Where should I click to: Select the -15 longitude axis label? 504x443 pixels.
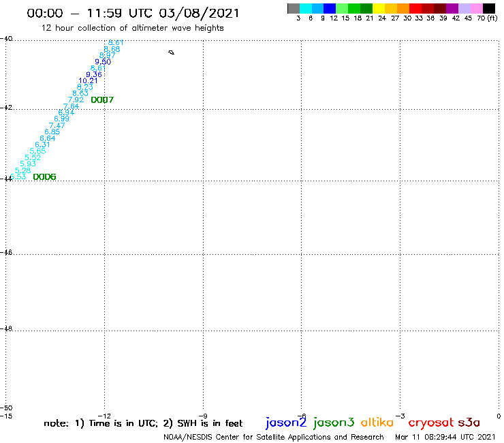6,416
